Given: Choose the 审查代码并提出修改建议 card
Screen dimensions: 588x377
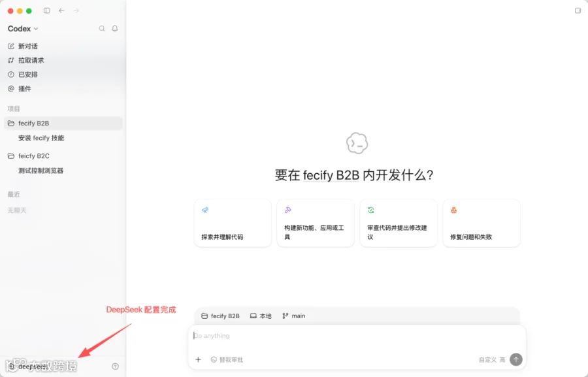Looking at the screenshot, I should pyautogui.click(x=399, y=223).
